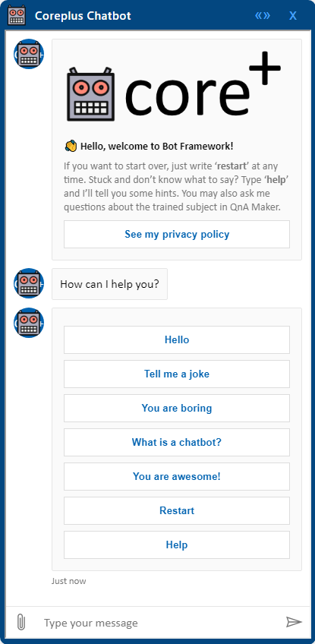Click the expand chat window arrows icon
Viewport: 315px width, 644px height.
(263, 16)
